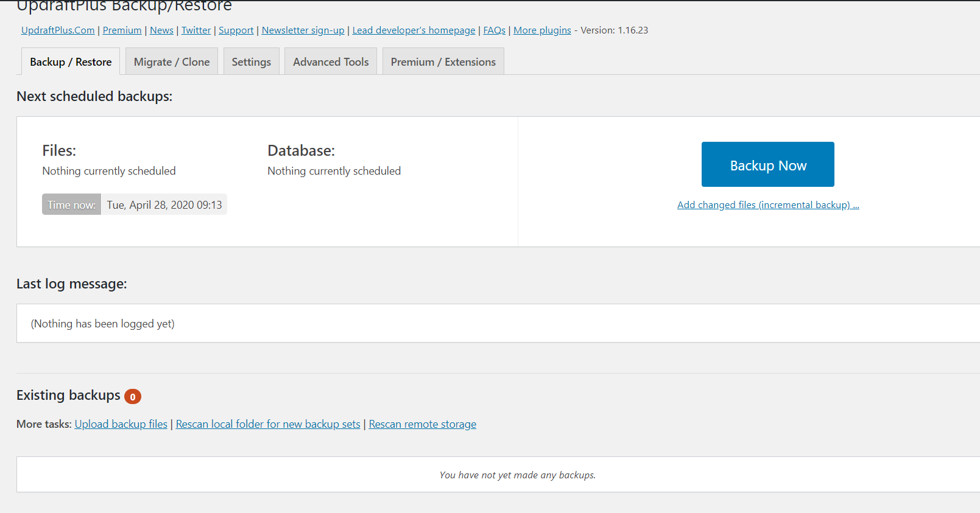Select the Backup / Restore tab
This screenshot has height=513, width=980.
(71, 61)
